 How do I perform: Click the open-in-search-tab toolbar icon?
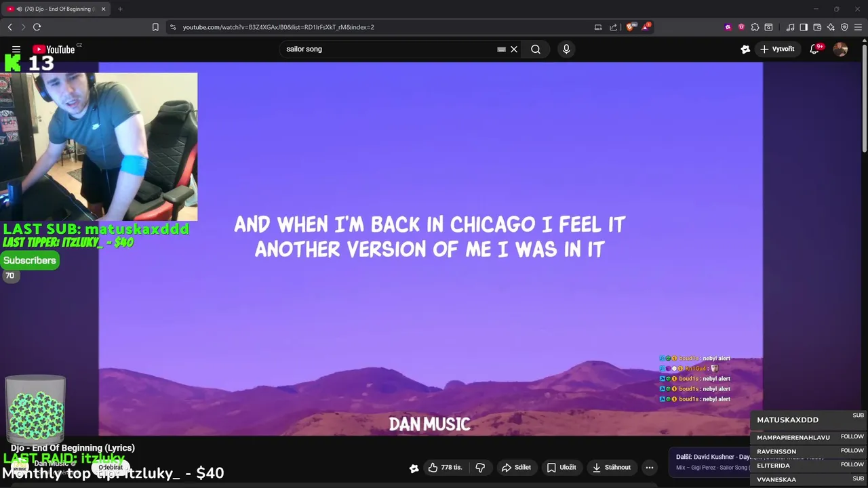pyautogui.click(x=768, y=27)
